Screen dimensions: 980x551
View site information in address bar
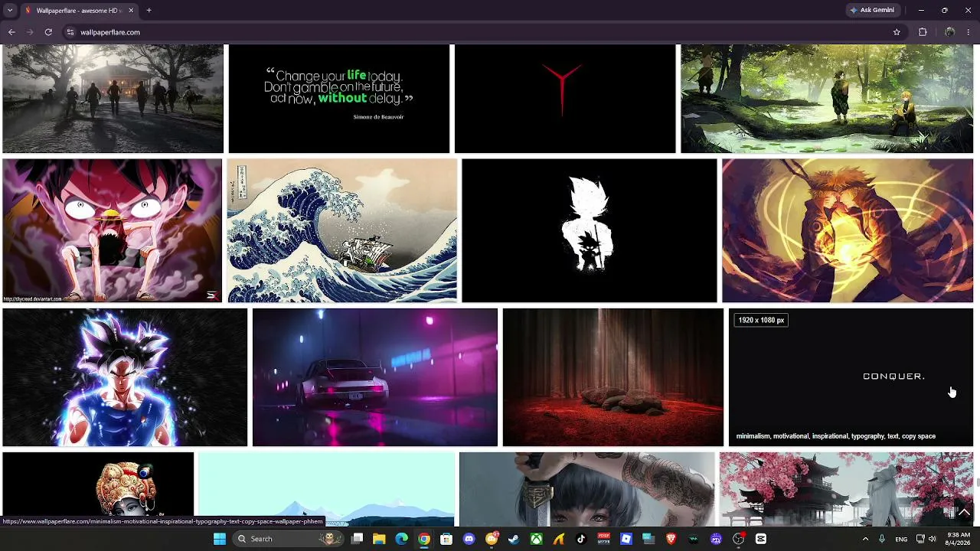pos(70,32)
